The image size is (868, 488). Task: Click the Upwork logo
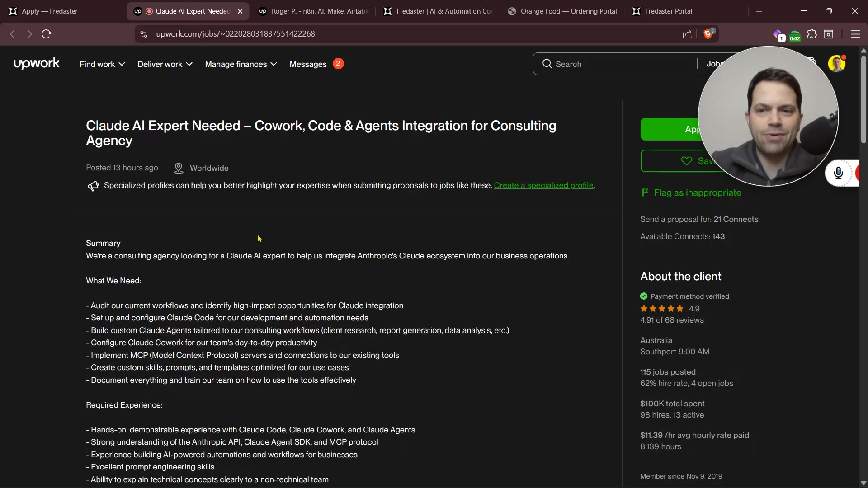37,64
